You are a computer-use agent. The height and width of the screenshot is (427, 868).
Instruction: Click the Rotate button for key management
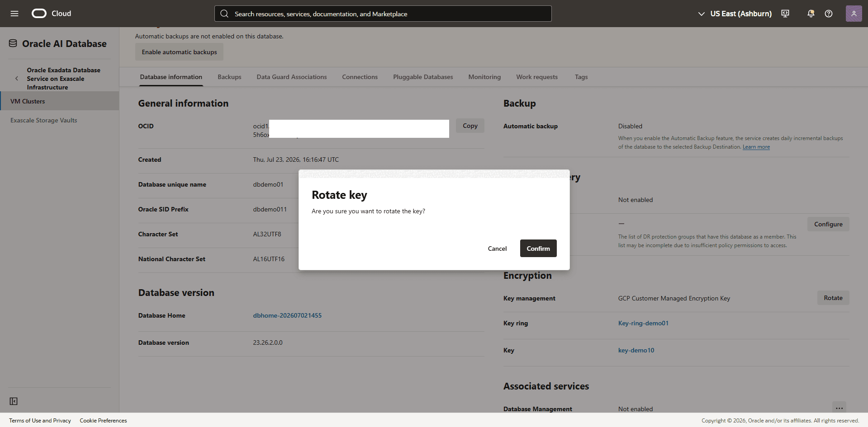(x=833, y=298)
